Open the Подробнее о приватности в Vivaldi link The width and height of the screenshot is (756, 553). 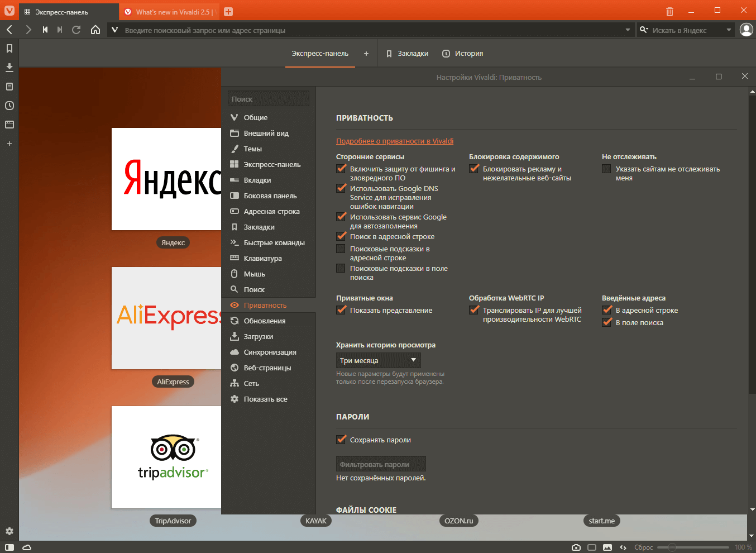click(394, 141)
